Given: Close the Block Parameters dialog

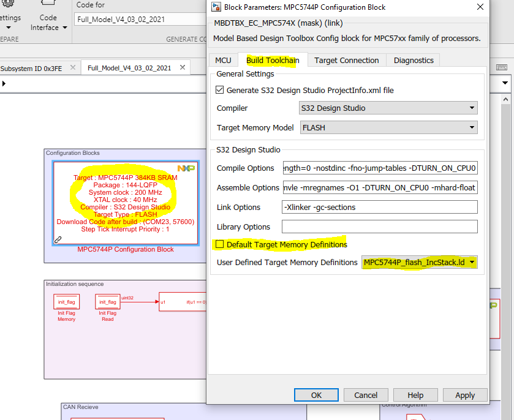Looking at the screenshot, I should click(480, 7).
